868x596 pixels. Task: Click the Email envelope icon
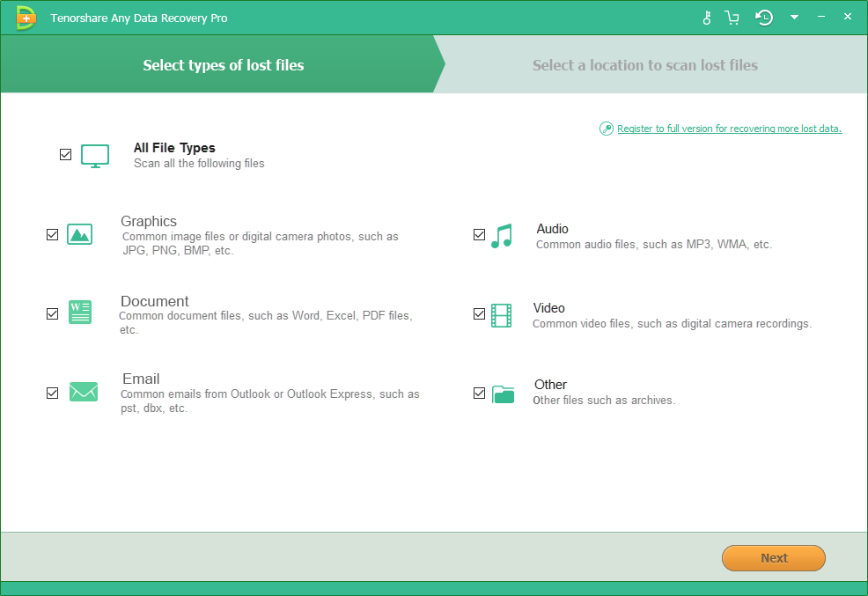point(84,391)
